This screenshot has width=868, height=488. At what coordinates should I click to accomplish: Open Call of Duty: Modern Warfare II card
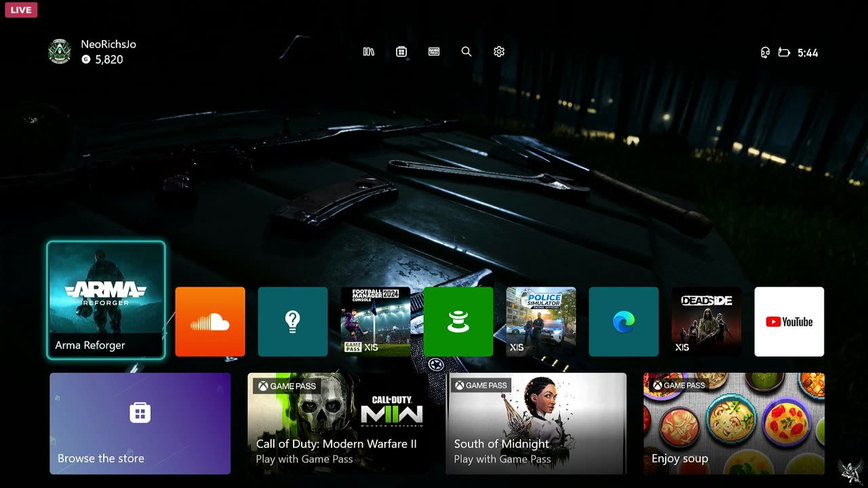point(338,424)
